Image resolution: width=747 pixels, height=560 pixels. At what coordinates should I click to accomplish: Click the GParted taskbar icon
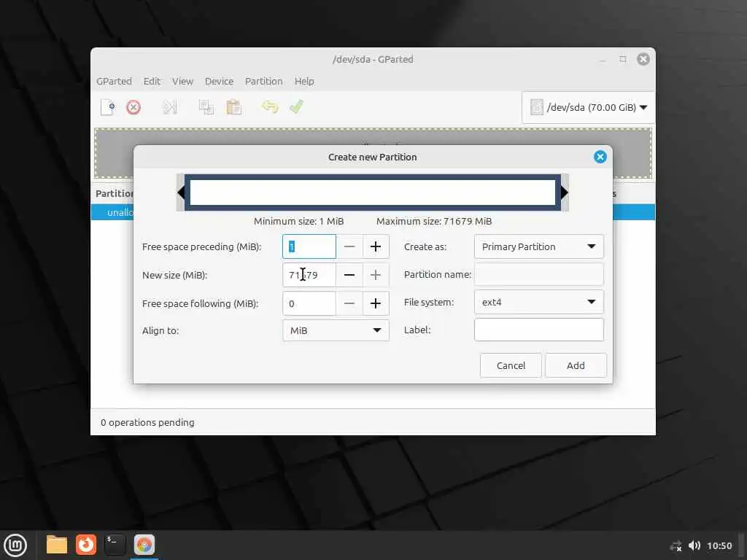144,545
